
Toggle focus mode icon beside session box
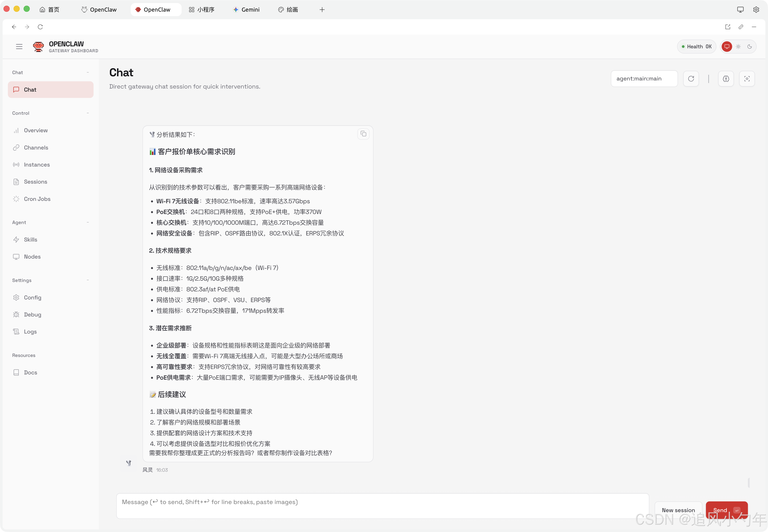point(747,79)
